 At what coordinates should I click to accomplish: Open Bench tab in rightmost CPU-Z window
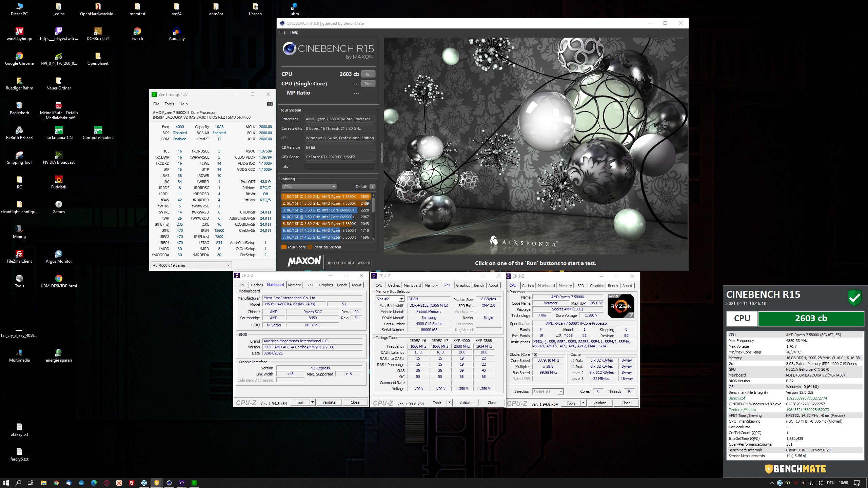[x=613, y=286]
